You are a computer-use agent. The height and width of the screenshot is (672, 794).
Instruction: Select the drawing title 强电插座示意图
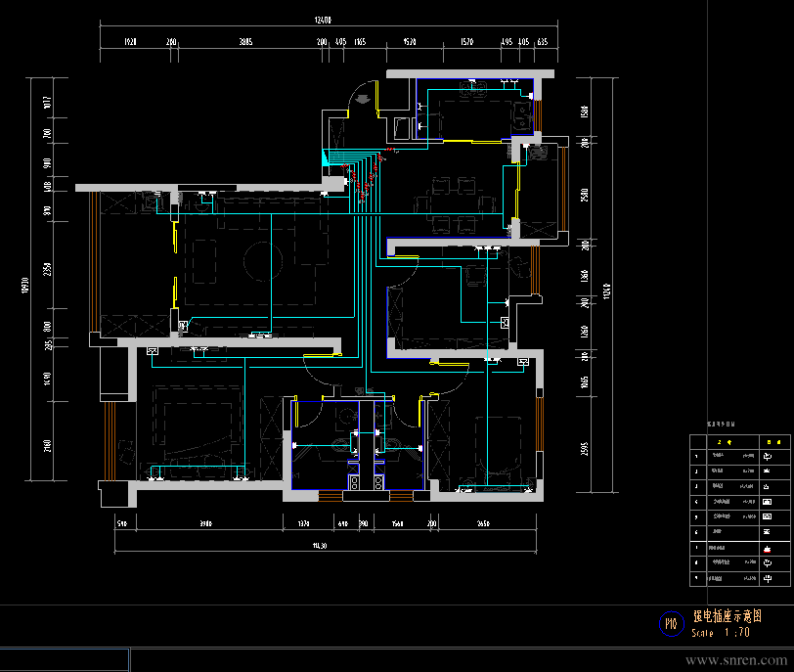coord(728,616)
